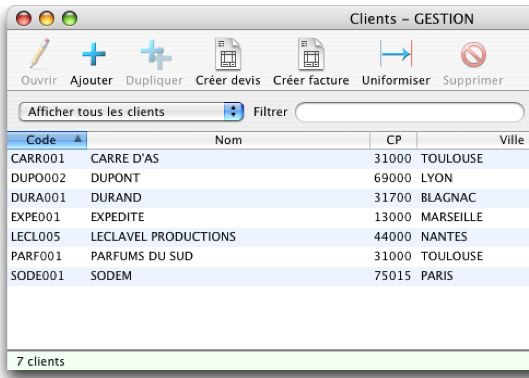Close the Clients window with red button
This screenshot has height=378, width=529.
(x=24, y=18)
